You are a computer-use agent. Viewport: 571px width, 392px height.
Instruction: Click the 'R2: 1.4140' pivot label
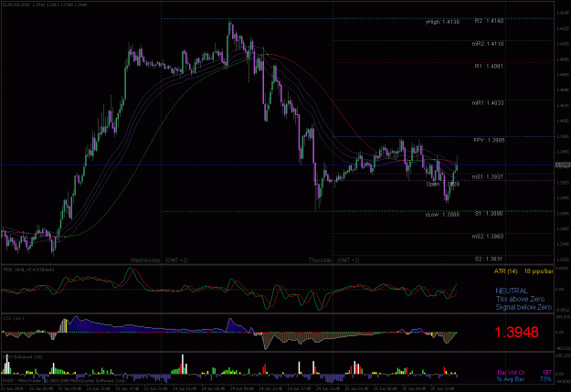click(489, 21)
